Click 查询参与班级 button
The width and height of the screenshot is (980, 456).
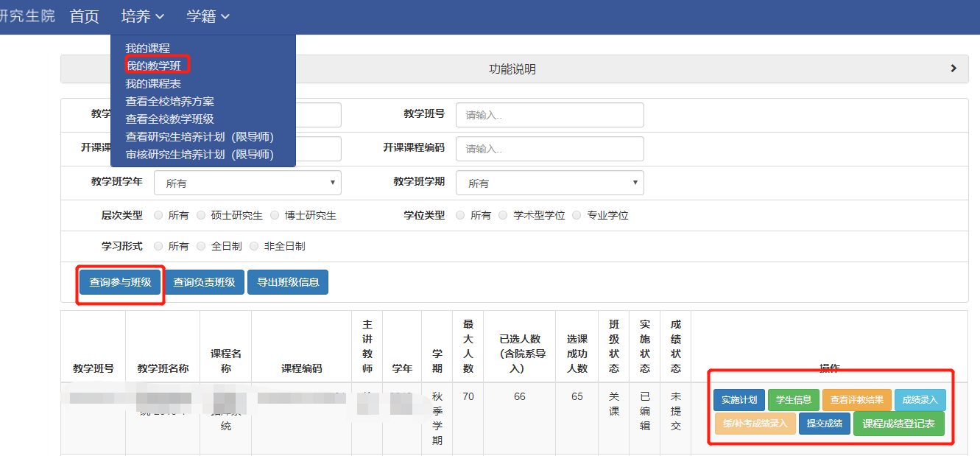click(x=121, y=282)
